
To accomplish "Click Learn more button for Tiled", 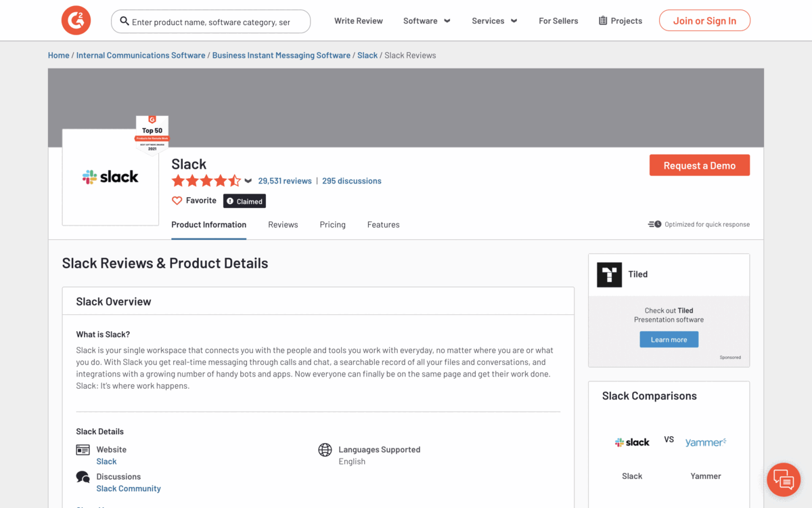I will tap(669, 339).
